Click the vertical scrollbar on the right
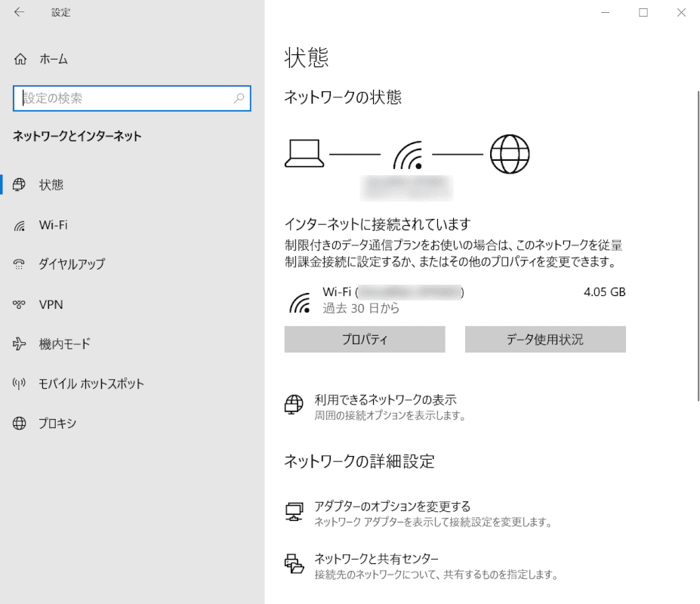Viewport: 700px width, 604px height. click(x=698, y=245)
